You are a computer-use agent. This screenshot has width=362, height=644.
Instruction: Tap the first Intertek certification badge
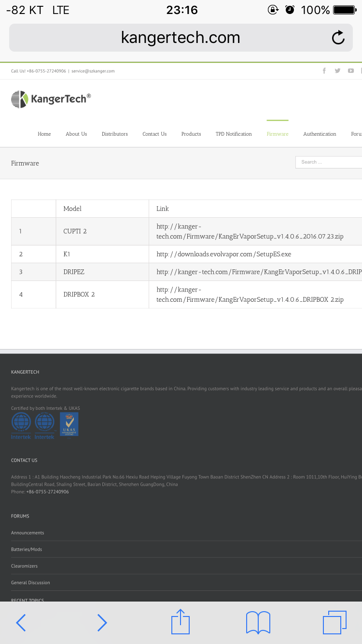pyautogui.click(x=21, y=426)
